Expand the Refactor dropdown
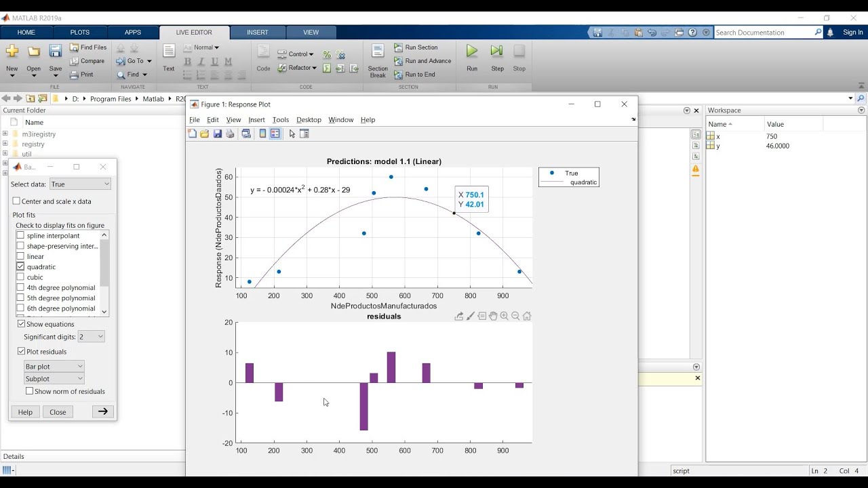 (297, 68)
